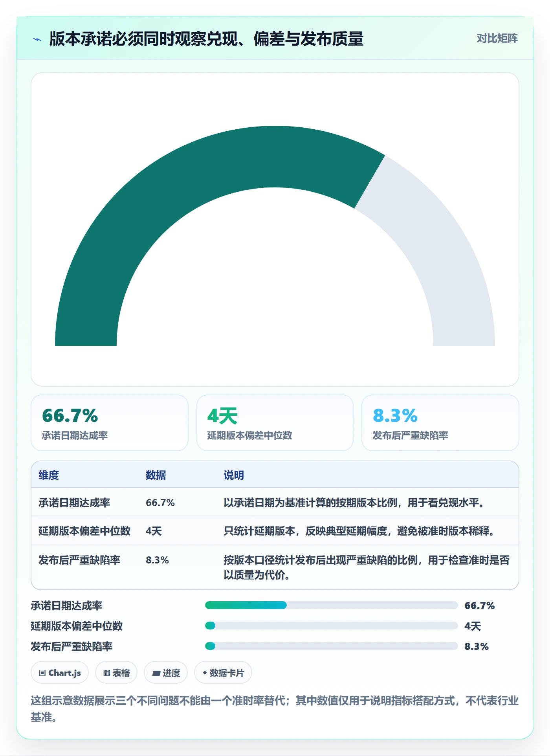Click the 数据卡片 tag chip
550x756 pixels.
point(223,673)
